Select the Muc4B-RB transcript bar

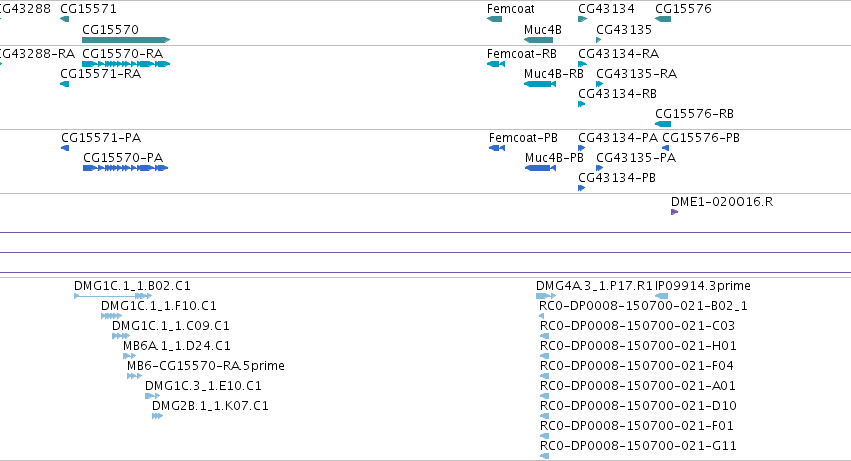click(x=540, y=84)
